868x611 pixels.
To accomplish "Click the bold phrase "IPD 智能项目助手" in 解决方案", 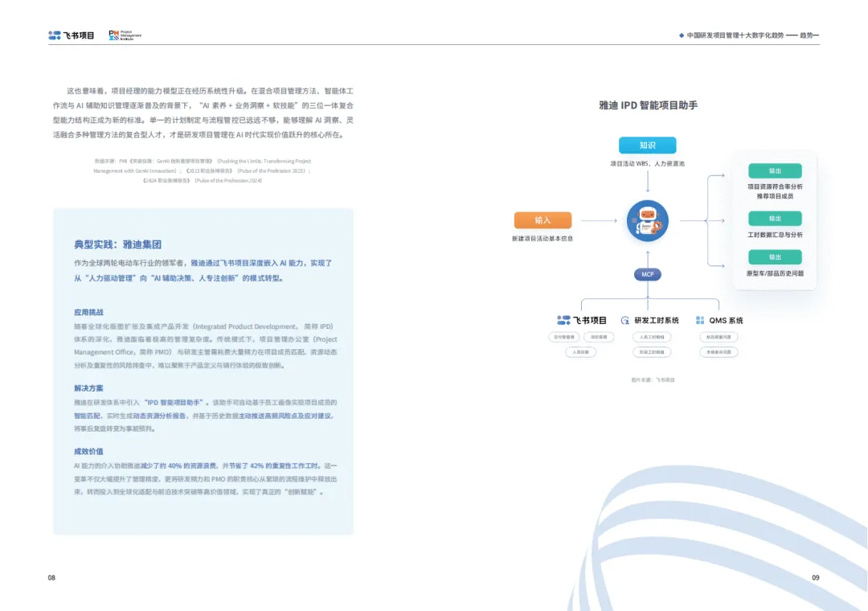I will 174,403.
